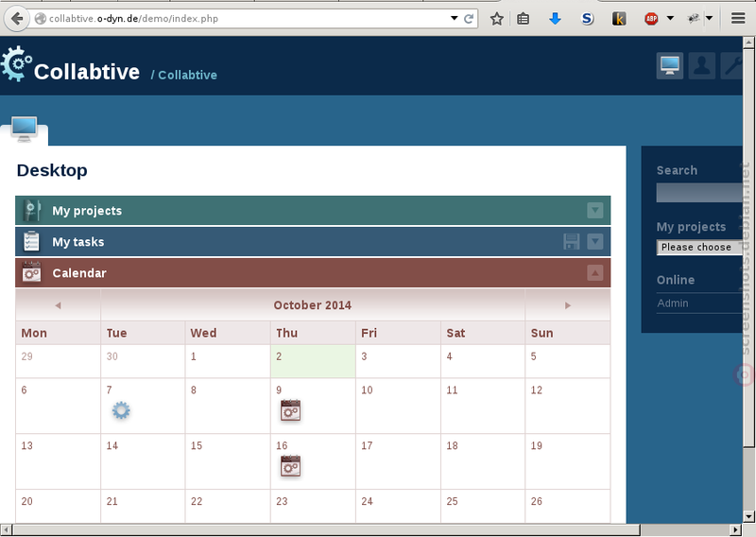Open dropdown arrow beside the bug extension
The image size is (756, 537).
pyautogui.click(x=710, y=18)
